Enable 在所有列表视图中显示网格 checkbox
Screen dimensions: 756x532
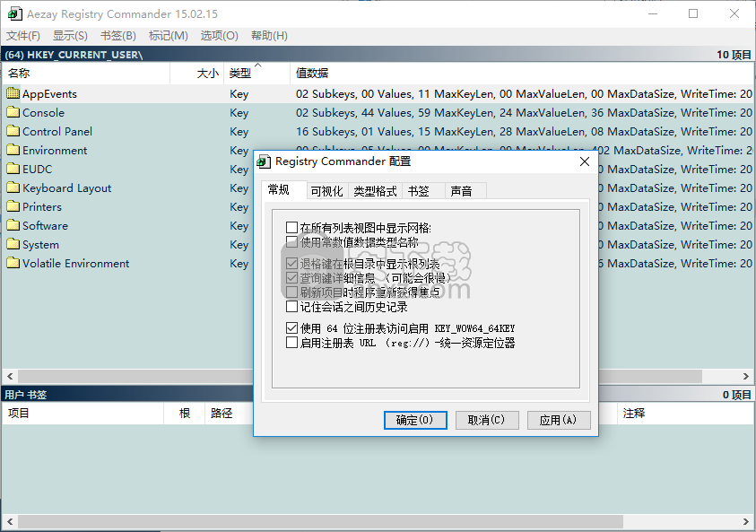pos(291,227)
